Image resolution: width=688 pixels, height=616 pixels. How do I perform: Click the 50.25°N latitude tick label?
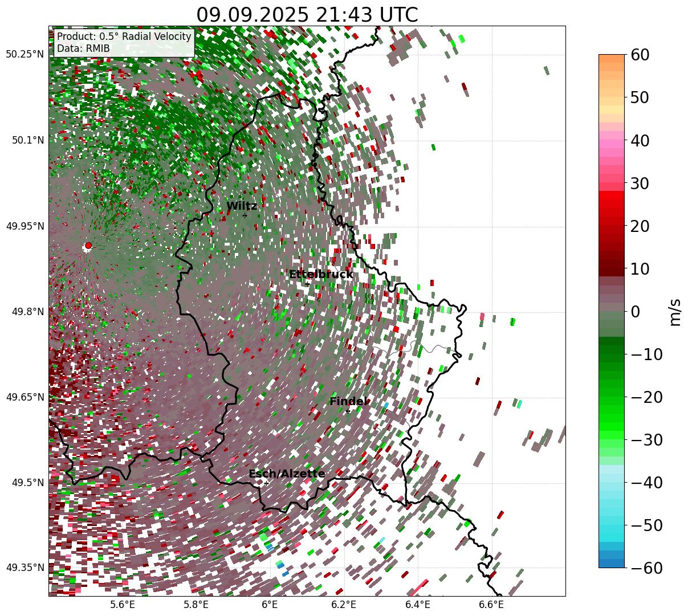click(x=25, y=55)
